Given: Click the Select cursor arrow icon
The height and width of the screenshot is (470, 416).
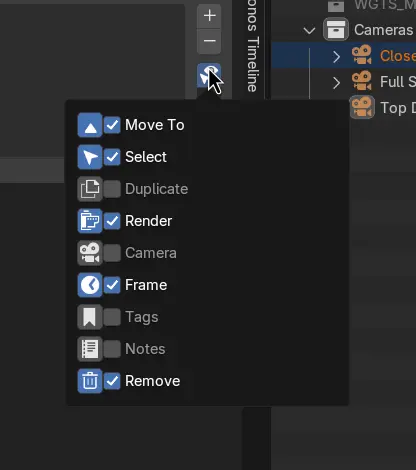Looking at the screenshot, I should [90, 157].
